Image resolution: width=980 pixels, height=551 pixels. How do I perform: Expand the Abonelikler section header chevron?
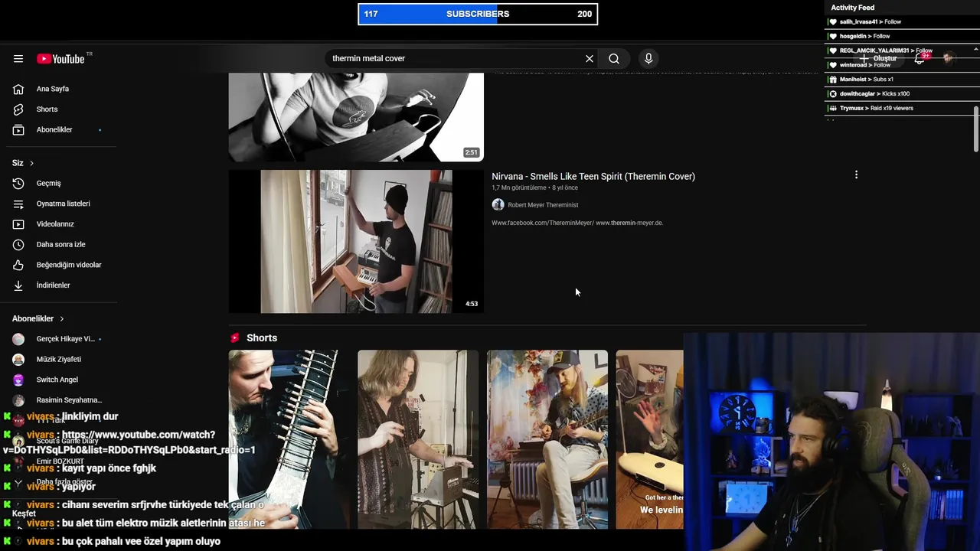62,318
